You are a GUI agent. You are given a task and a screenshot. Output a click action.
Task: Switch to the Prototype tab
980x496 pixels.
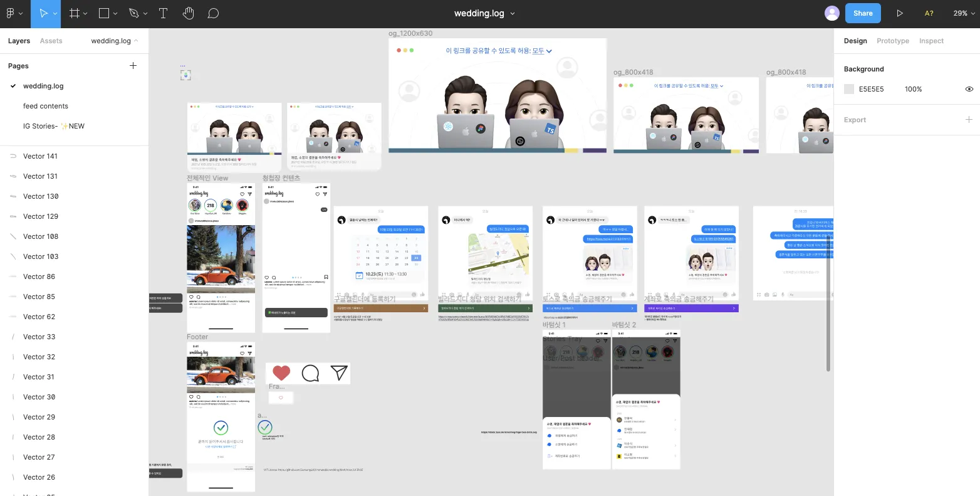(x=893, y=41)
